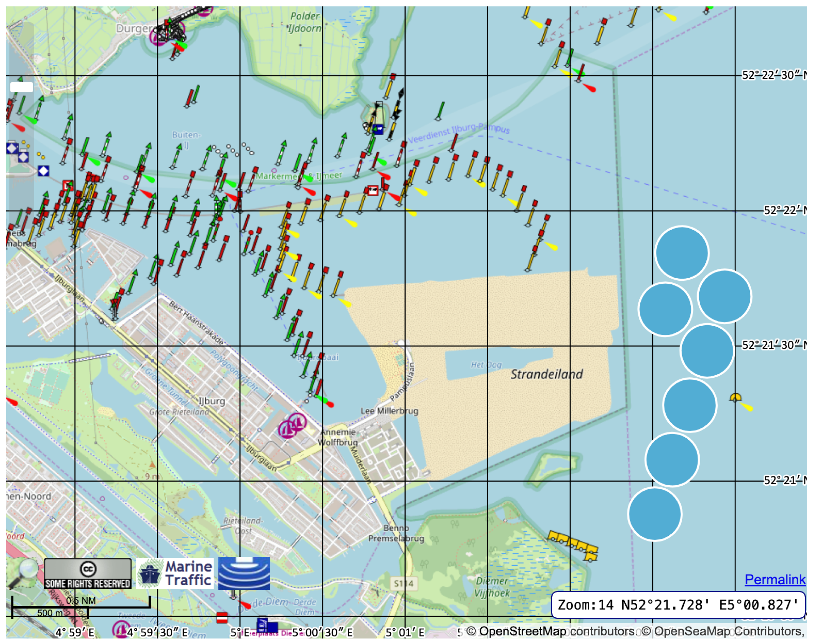Click the white zoom slider handle
Screen dimensions: 813x644
21,87
